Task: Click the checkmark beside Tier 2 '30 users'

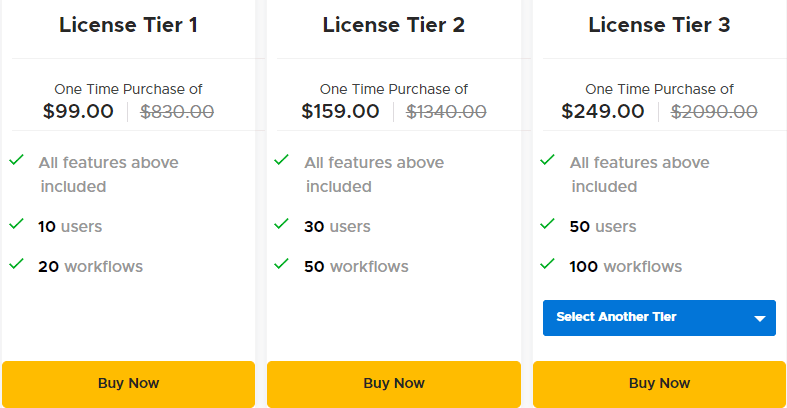Action: click(282, 224)
